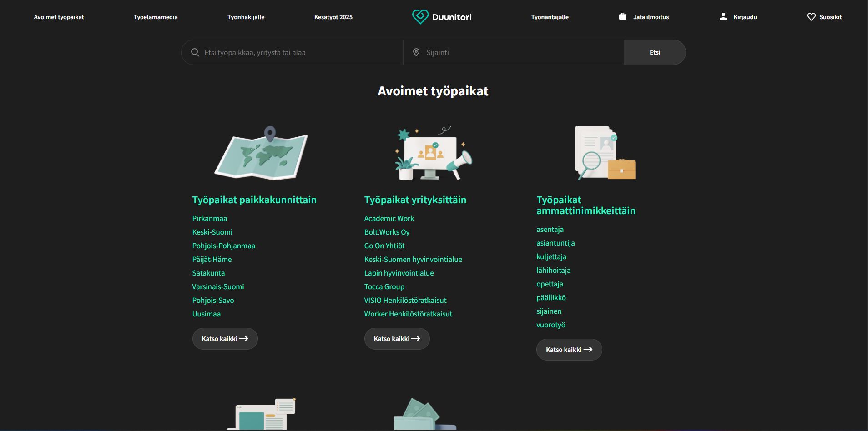
Task: Open the Worker Henkilöstöratkaisut link
Action: 408,314
